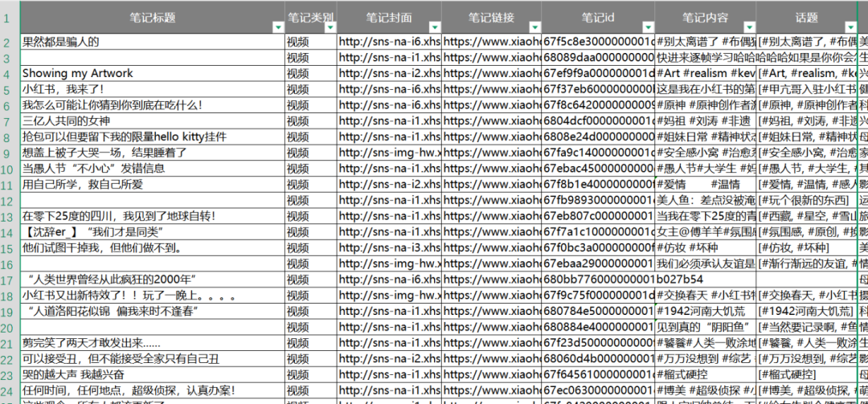The height and width of the screenshot is (404, 868).
Task: Open the 笔记类别 column filter dropdown
Action: 330,27
